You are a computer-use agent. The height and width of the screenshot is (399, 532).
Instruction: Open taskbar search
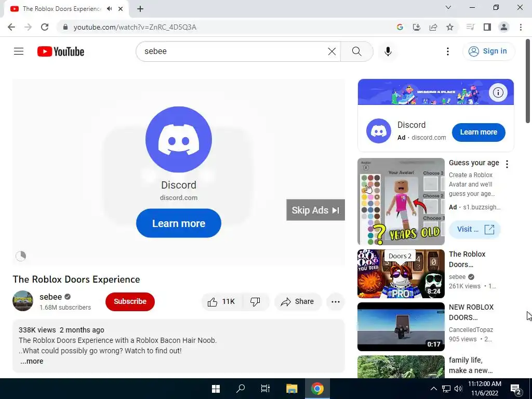tap(241, 389)
